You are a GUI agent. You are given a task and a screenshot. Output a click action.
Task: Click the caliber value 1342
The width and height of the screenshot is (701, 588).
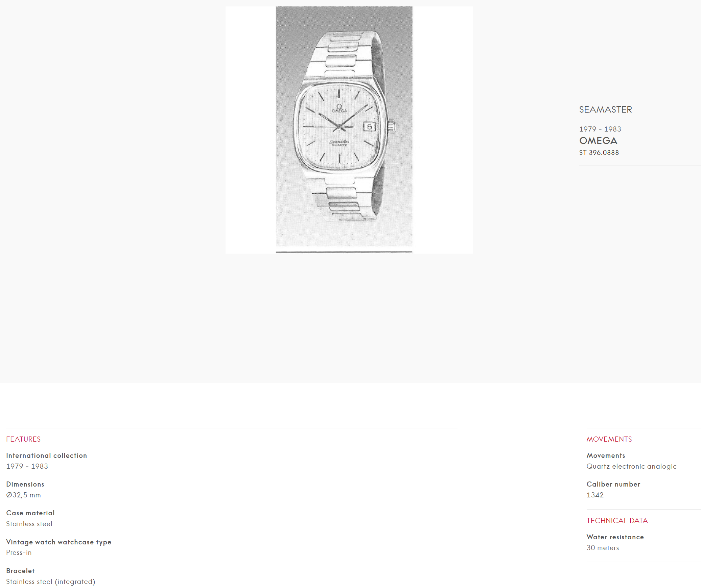click(x=595, y=495)
